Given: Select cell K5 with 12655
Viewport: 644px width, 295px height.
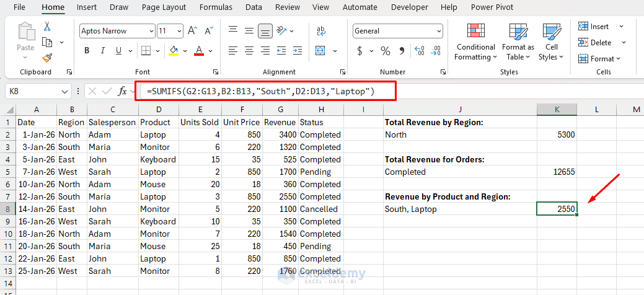Looking at the screenshot, I should pos(557,172).
